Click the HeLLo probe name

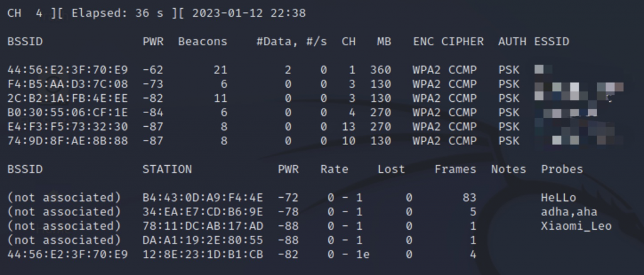click(558, 198)
